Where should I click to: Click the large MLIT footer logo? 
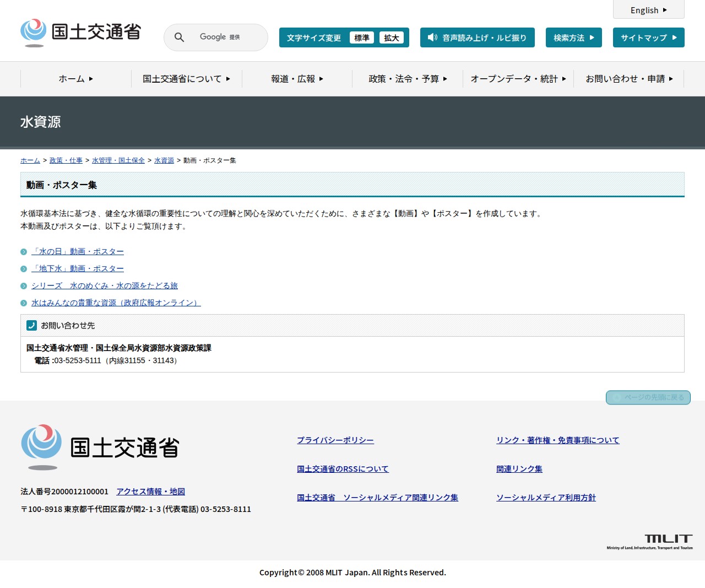tap(100, 447)
